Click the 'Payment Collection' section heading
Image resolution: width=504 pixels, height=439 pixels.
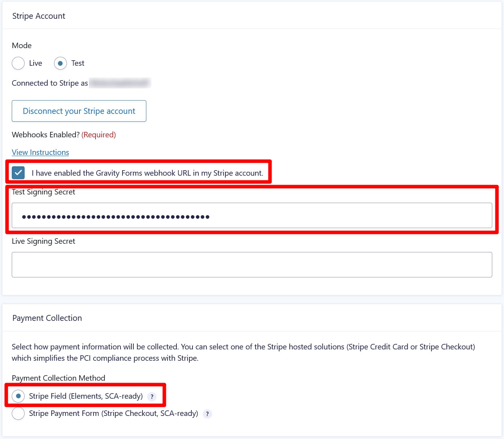click(47, 318)
